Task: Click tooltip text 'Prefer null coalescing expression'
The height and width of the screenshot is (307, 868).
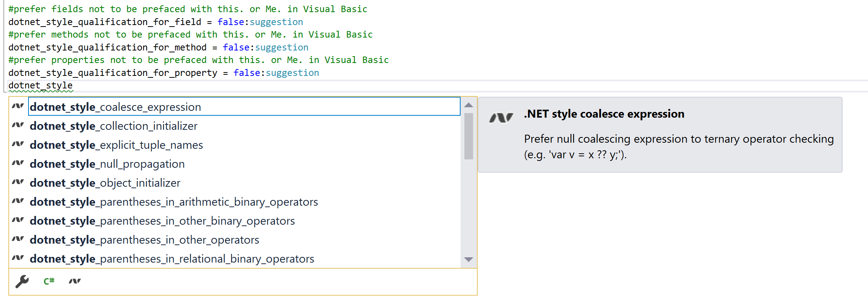Action: coord(606,139)
